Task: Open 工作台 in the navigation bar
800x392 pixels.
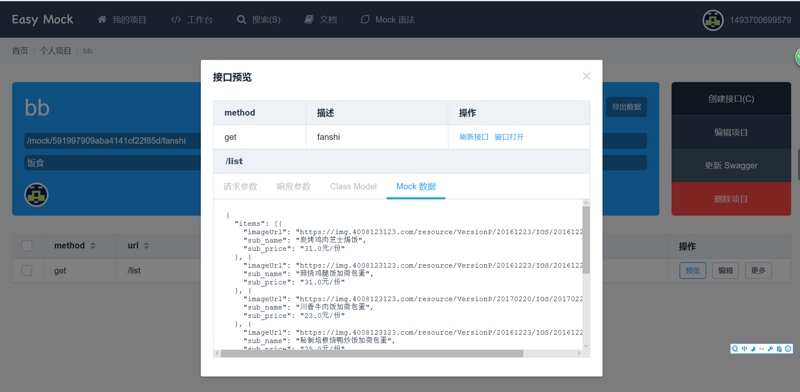Action: coord(192,20)
